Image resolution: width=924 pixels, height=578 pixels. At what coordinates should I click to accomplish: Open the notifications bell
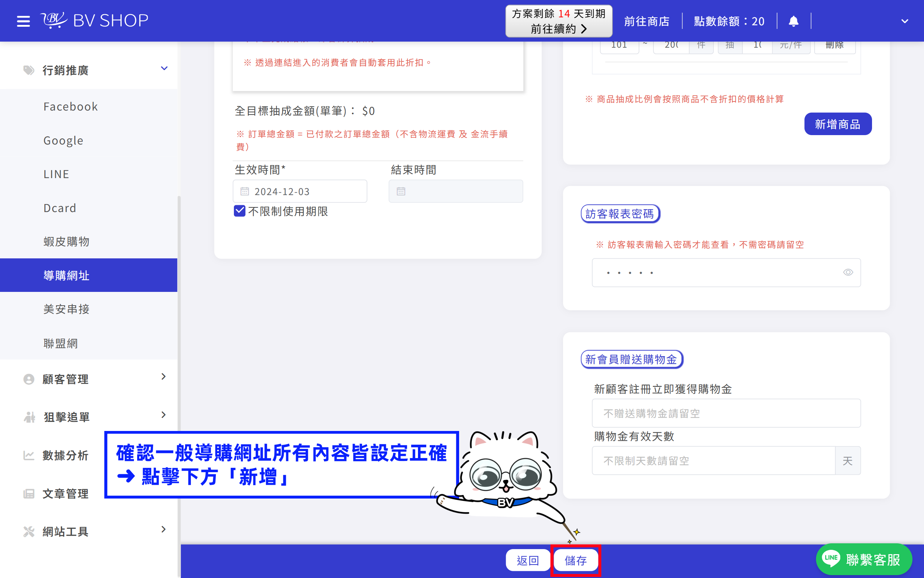pyautogui.click(x=793, y=21)
